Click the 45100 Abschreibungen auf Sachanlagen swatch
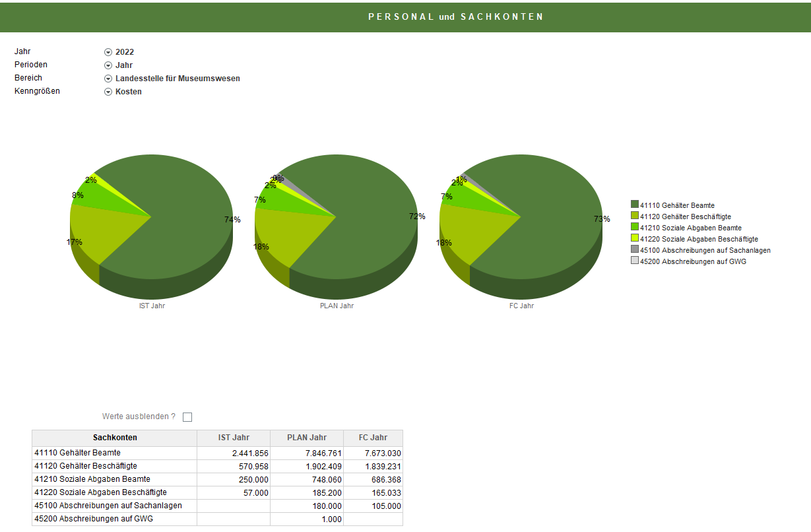Image resolution: width=811 pixels, height=532 pixels. click(635, 250)
